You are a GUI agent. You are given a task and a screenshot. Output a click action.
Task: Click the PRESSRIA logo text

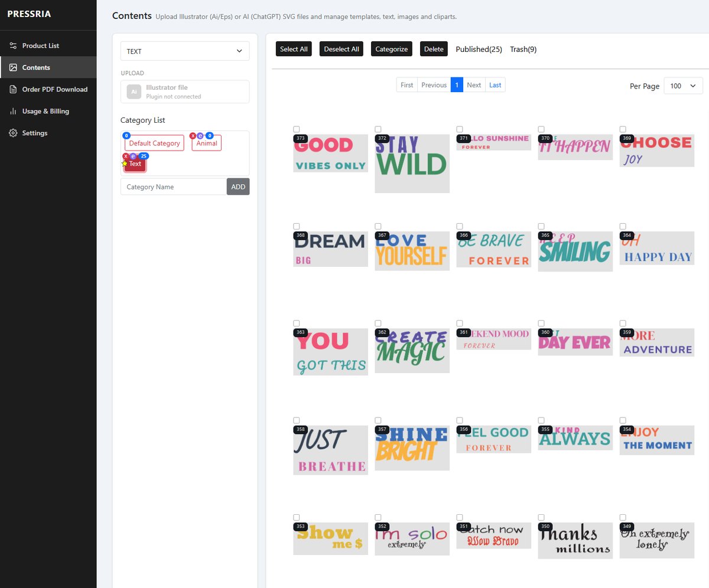click(29, 14)
